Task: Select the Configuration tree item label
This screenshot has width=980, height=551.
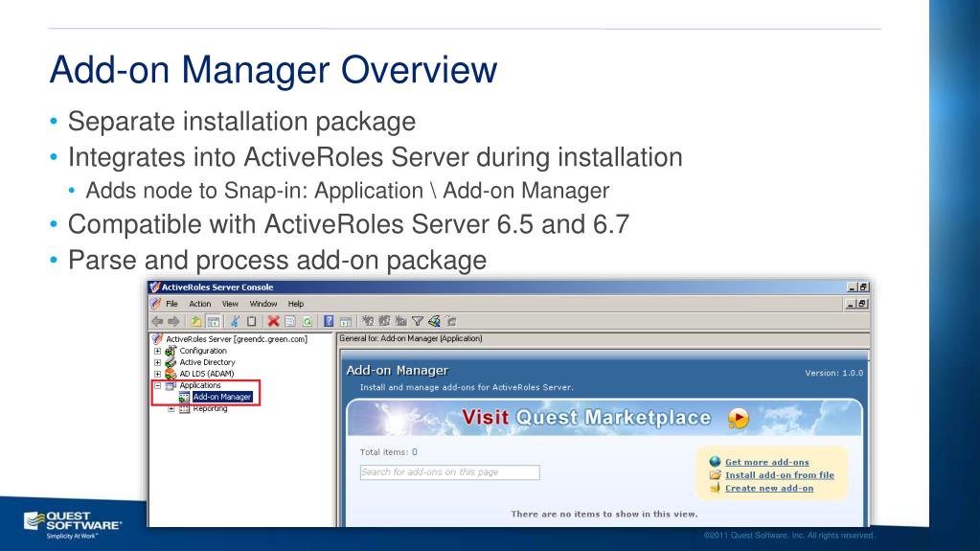Action: tap(203, 351)
